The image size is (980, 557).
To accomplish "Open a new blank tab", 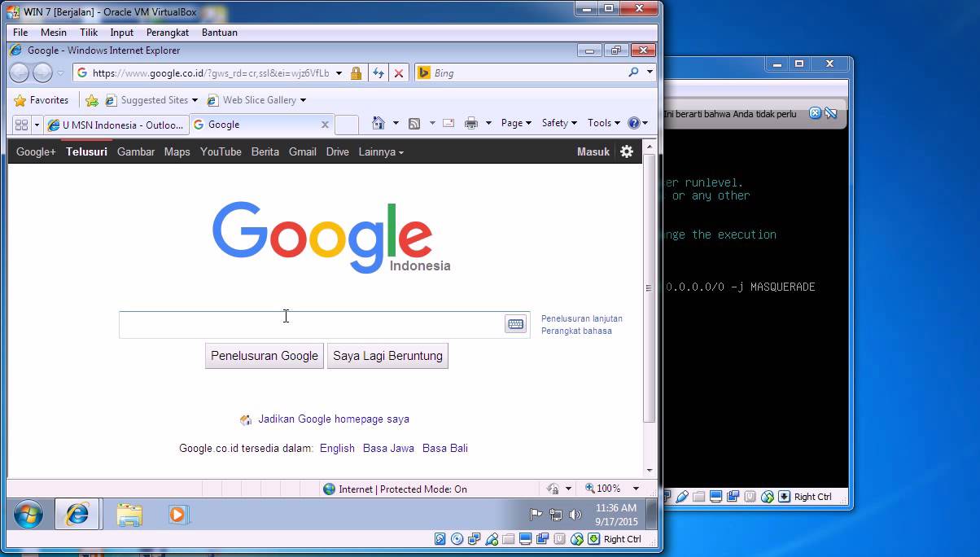I will coord(347,125).
